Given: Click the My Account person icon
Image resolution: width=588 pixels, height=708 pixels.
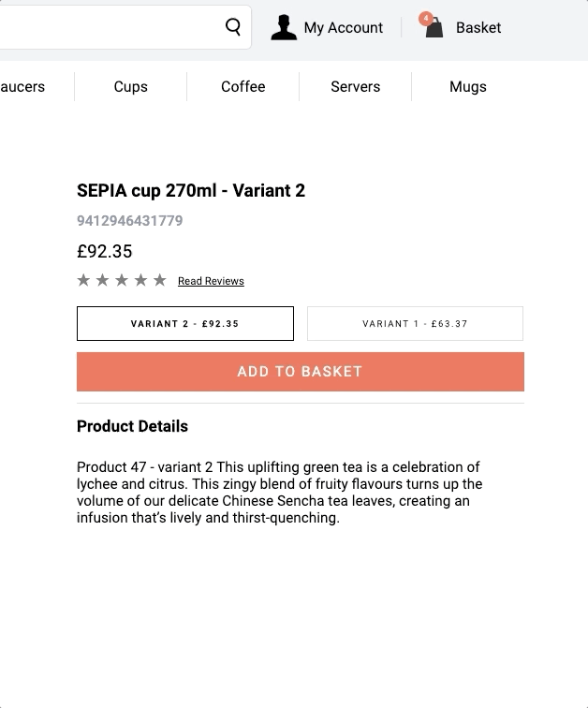Looking at the screenshot, I should click(x=284, y=28).
